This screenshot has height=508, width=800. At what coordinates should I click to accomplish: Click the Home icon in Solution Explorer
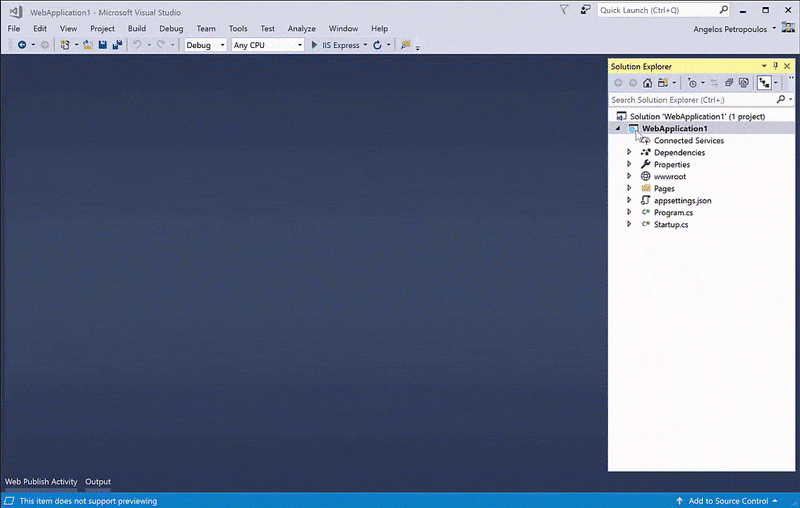point(647,83)
